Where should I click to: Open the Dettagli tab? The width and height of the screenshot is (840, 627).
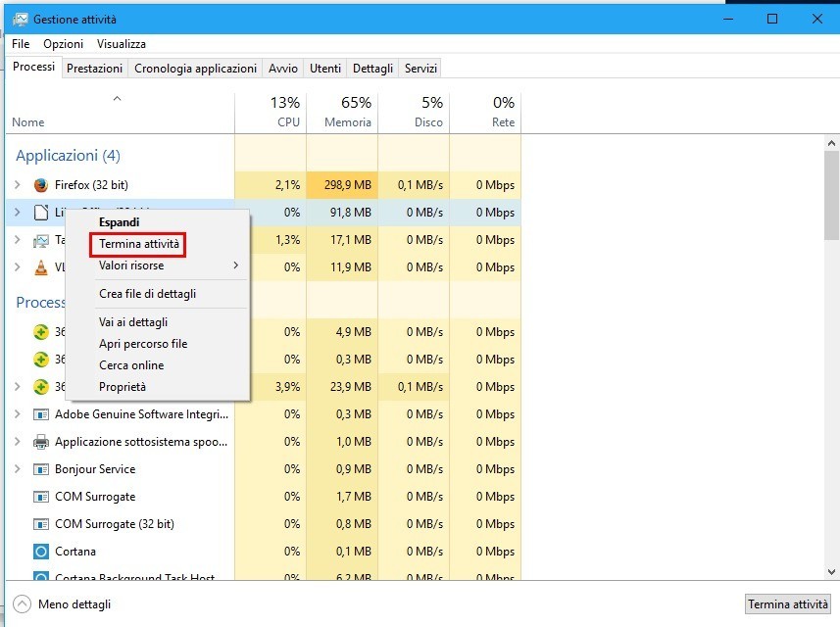(372, 69)
